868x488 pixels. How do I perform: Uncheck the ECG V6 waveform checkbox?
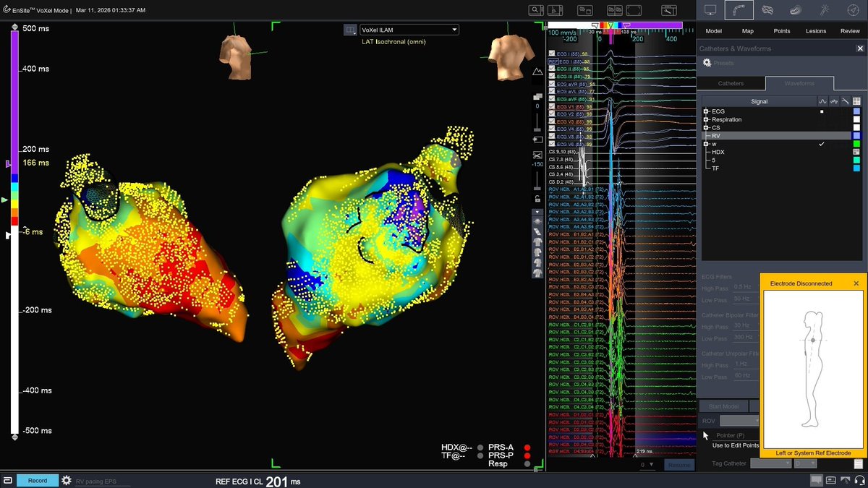(552, 144)
